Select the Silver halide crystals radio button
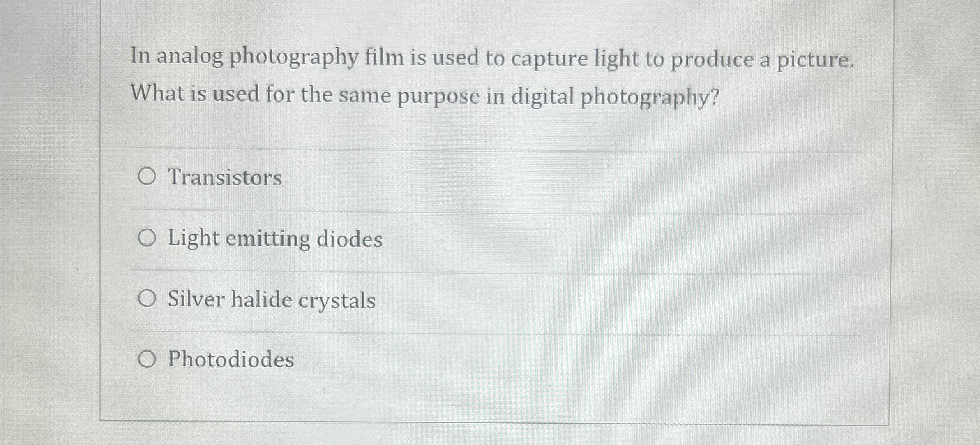The image size is (980, 445). (149, 299)
